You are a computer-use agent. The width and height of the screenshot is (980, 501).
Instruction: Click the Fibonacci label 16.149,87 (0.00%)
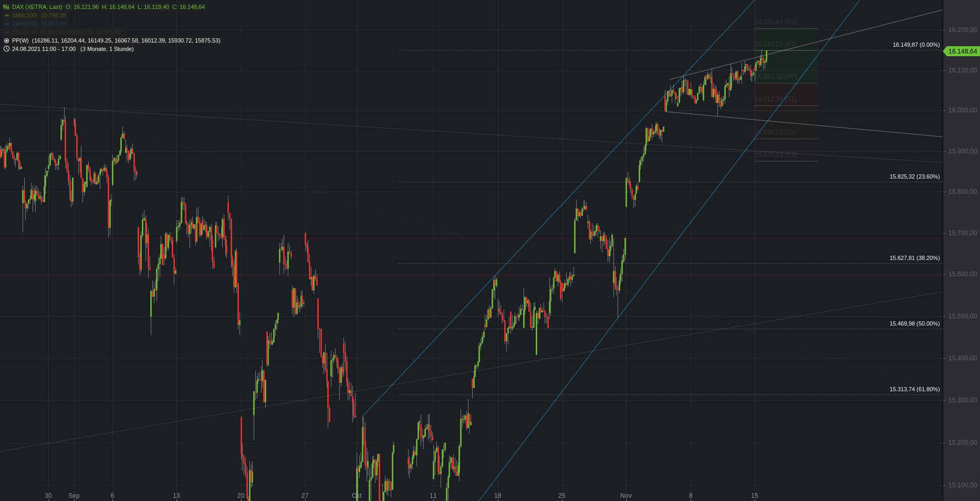pos(916,45)
